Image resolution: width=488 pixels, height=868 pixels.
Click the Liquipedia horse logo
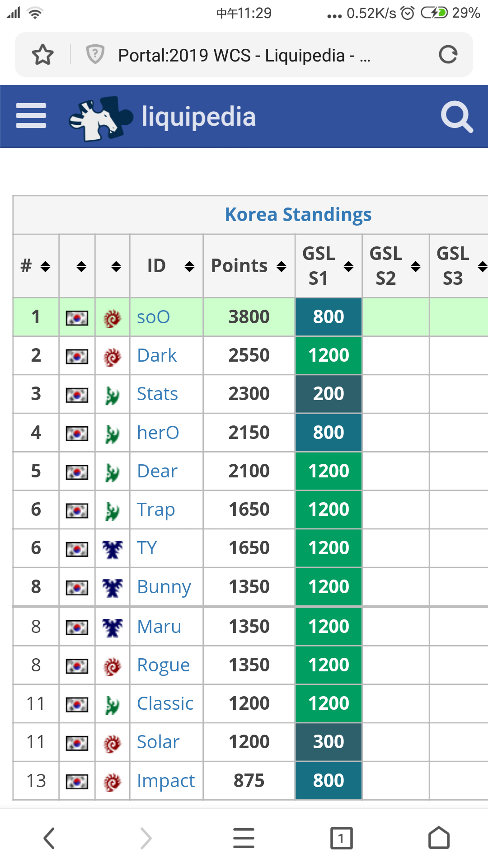click(x=100, y=118)
